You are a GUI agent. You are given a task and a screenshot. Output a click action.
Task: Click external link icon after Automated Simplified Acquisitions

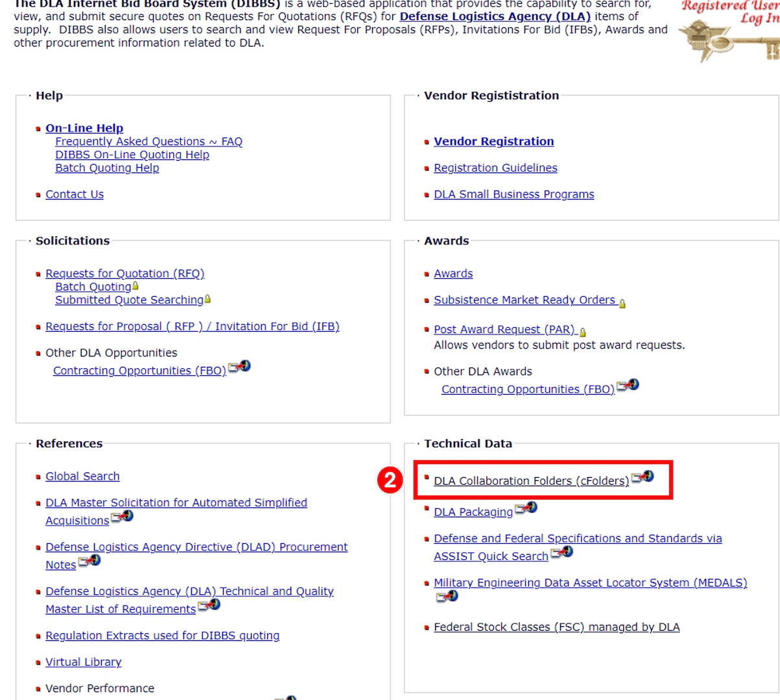click(123, 517)
